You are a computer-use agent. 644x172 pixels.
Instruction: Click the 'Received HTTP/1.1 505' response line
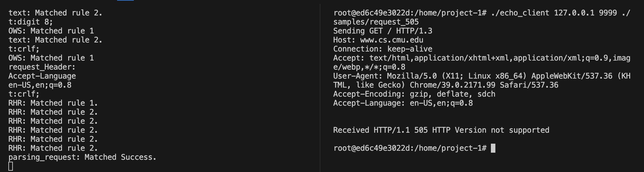click(x=441, y=130)
